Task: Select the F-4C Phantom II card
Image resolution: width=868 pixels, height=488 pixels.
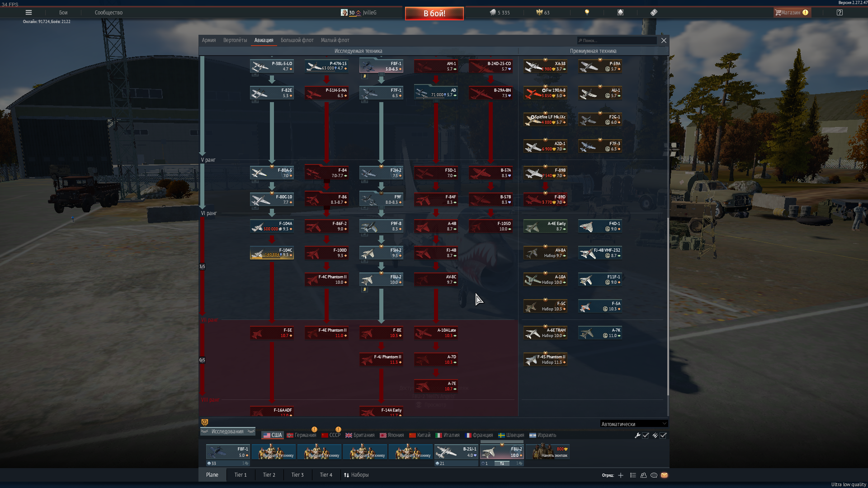Action: click(x=326, y=280)
